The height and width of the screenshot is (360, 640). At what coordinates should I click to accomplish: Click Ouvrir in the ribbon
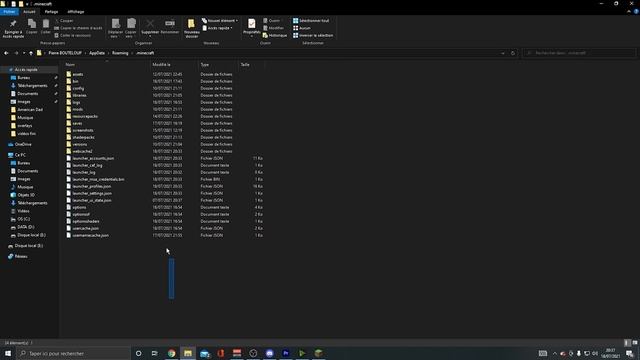[272, 20]
